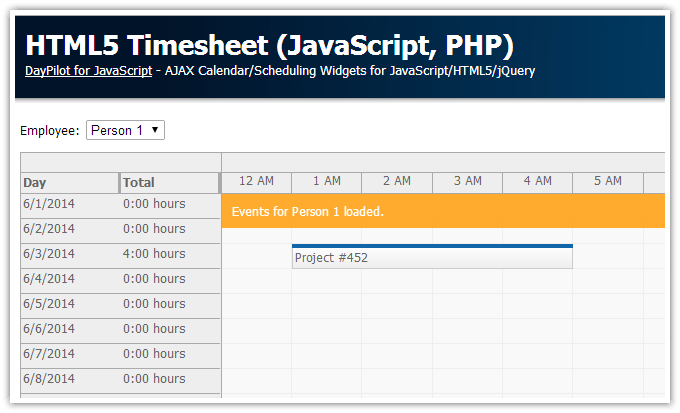The height and width of the screenshot is (413, 680).
Task: Dismiss the Events loaded notification banner
Action: tap(442, 211)
